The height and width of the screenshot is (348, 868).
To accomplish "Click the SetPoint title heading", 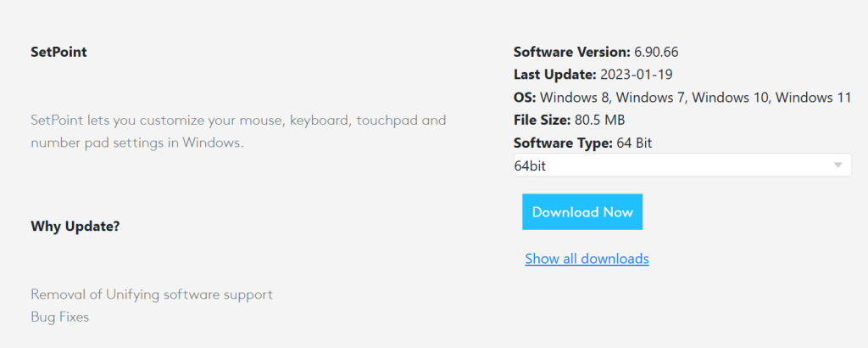I will click(x=58, y=52).
